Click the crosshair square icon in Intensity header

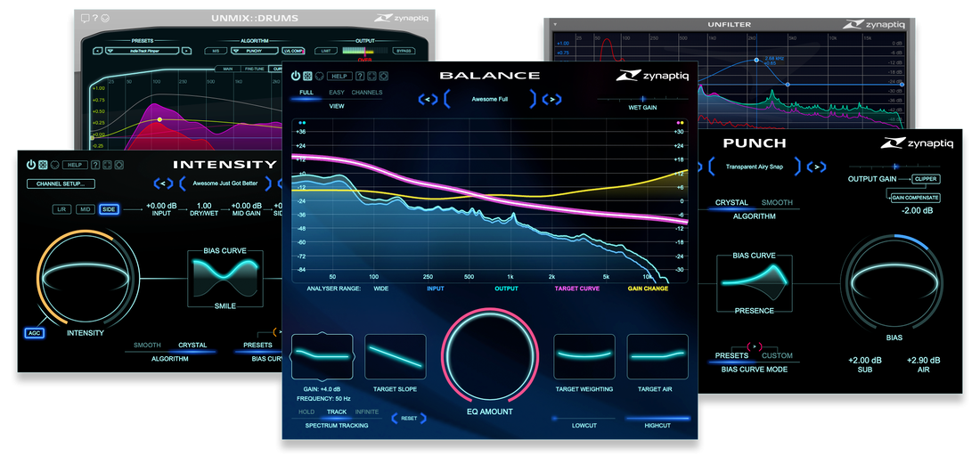(108, 165)
